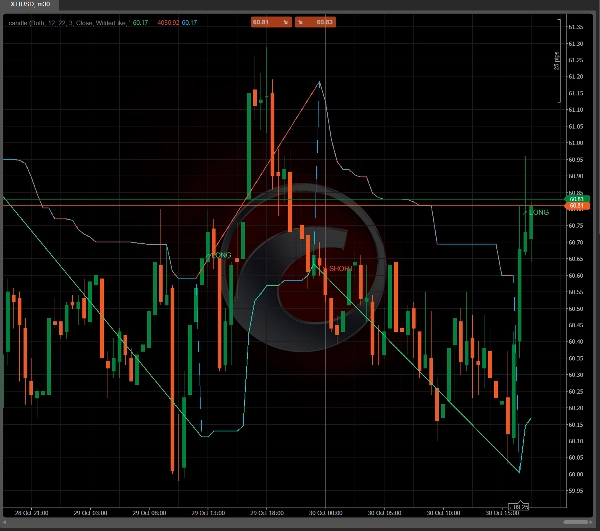
Task: Click the scroll right arrow
Action: coord(592,522)
